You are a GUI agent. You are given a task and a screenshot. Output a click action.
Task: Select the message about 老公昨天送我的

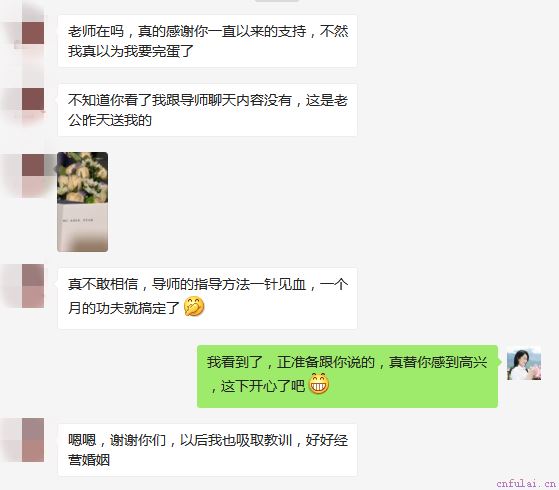[x=207, y=110]
